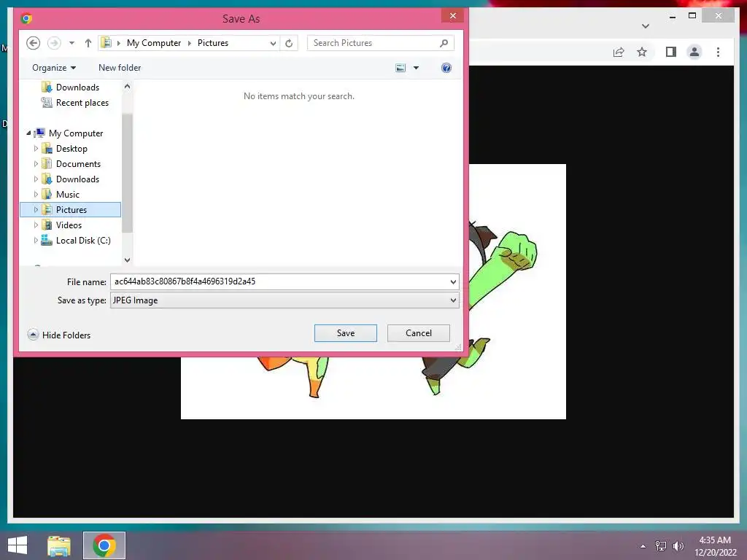This screenshot has width=747, height=560.
Task: Open the view options dropdown arrow
Action: [416, 68]
